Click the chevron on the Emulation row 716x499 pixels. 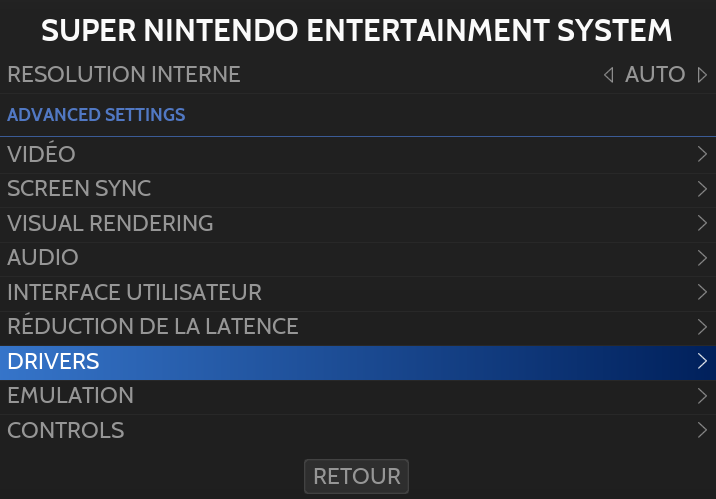[702, 396]
